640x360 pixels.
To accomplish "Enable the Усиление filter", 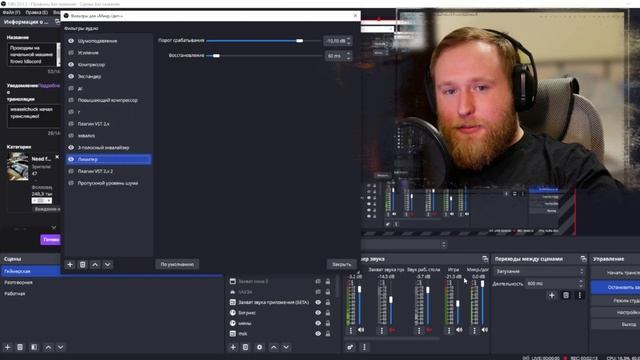I will coord(71,53).
